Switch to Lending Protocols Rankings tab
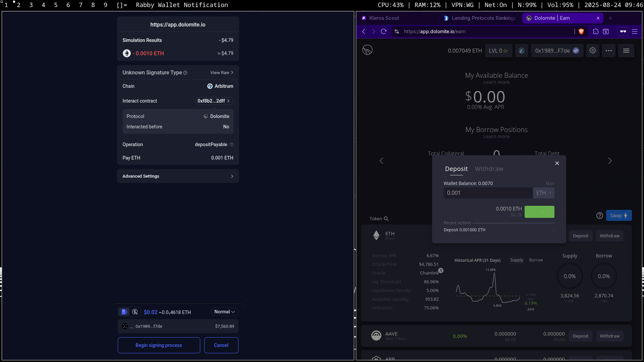 (x=480, y=18)
